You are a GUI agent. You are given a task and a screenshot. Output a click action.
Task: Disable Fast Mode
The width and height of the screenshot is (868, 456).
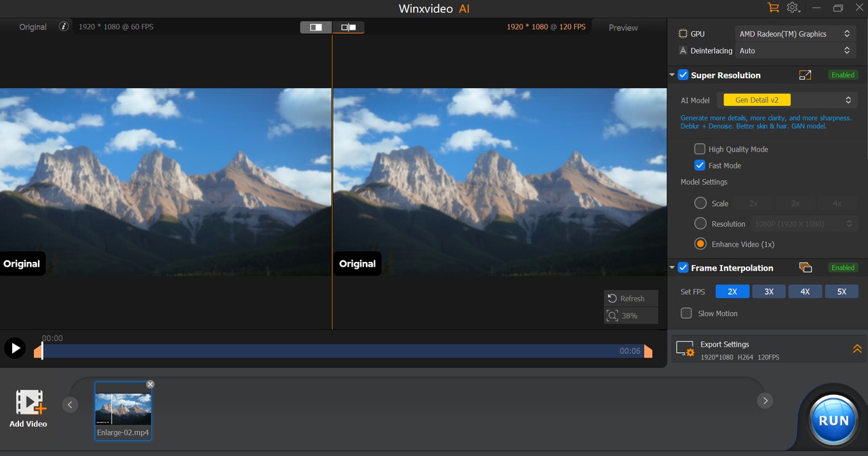pyautogui.click(x=699, y=165)
